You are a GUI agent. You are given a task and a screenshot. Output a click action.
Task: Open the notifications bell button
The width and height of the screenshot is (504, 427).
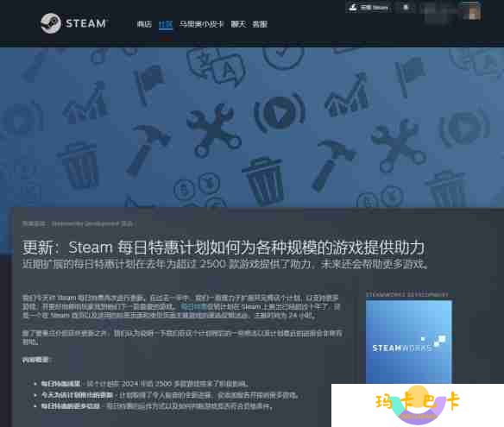(406, 7)
